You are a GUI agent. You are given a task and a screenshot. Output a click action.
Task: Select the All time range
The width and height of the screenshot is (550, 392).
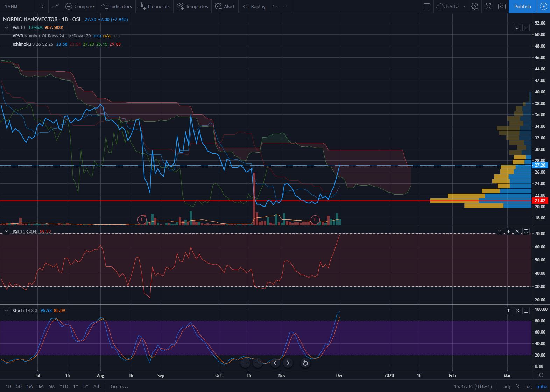pyautogui.click(x=96, y=386)
